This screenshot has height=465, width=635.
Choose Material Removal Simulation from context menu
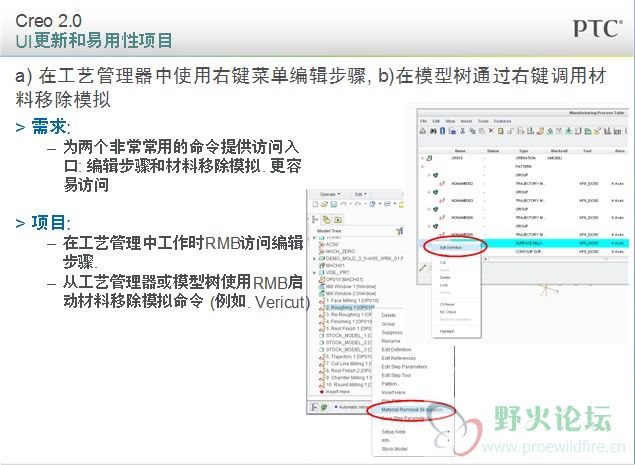412,410
